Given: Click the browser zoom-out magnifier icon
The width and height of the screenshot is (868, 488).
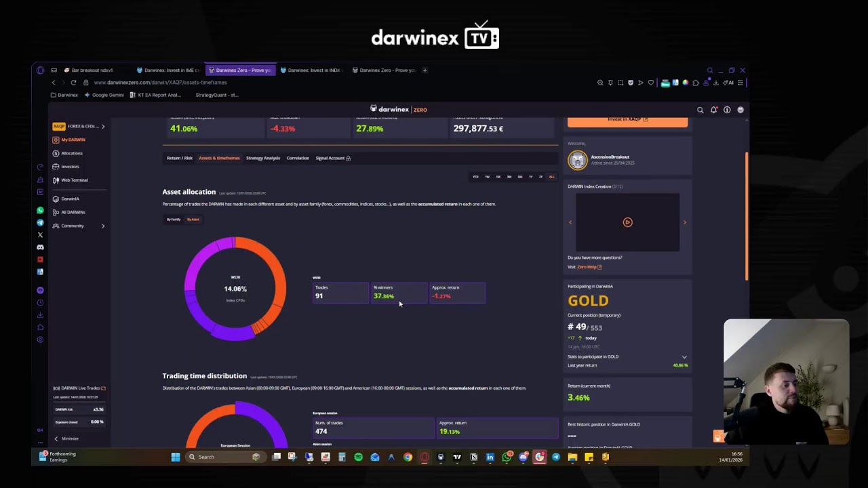Looking at the screenshot, I should [x=600, y=83].
